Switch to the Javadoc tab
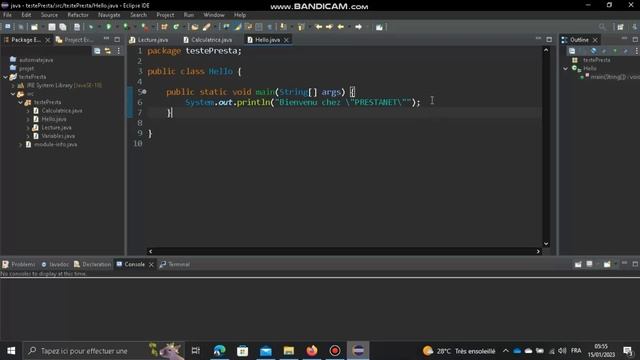The width and height of the screenshot is (640, 360). [55, 264]
